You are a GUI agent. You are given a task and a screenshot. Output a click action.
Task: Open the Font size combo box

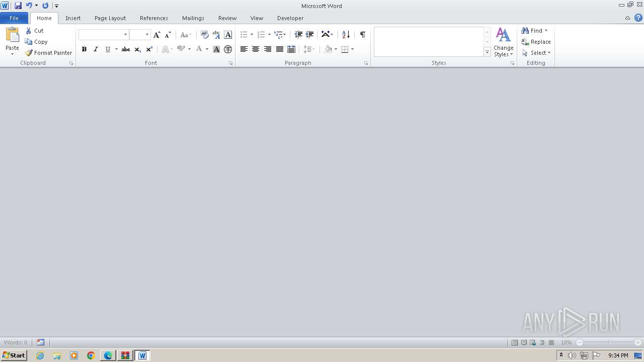coord(140,35)
